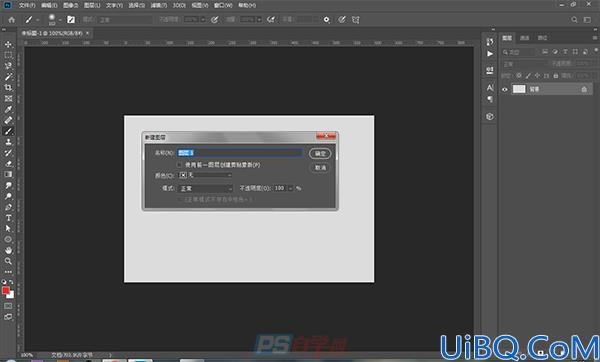The height and width of the screenshot is (362, 600).
Task: Open the Layers panel blend mode dropdown
Action: pos(525,64)
